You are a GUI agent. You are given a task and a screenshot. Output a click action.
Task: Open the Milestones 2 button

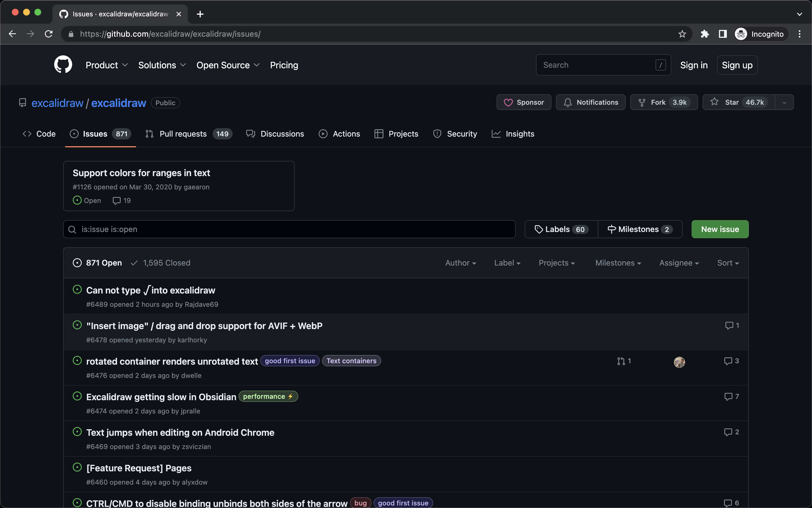click(x=640, y=229)
